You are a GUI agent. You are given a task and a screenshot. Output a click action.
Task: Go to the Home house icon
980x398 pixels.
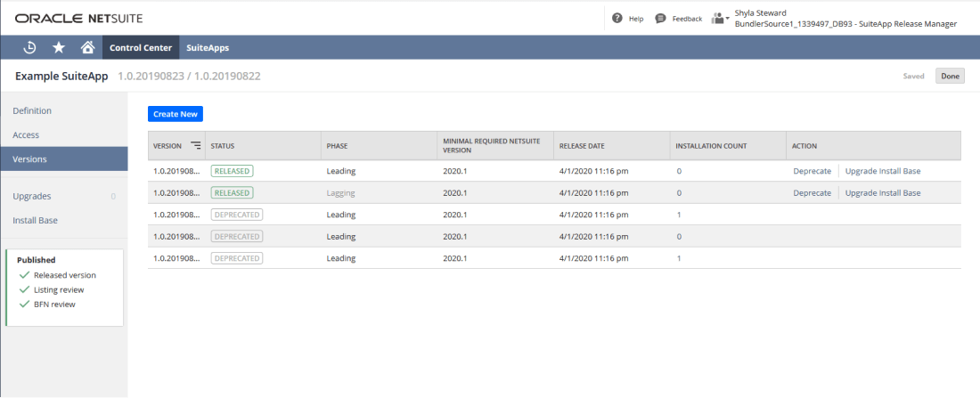click(x=87, y=48)
